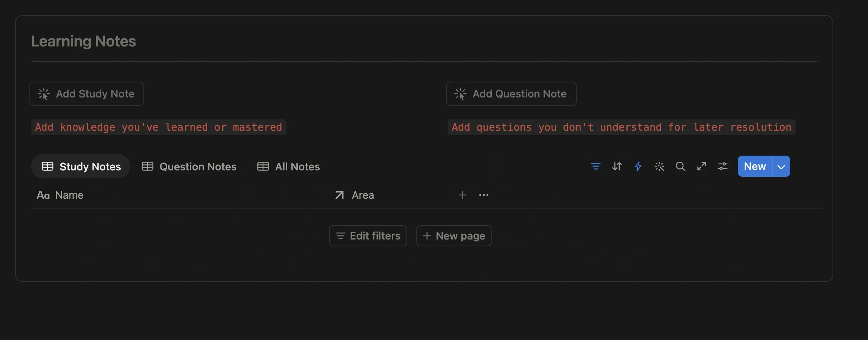Open view settings sliders icon

click(x=722, y=166)
